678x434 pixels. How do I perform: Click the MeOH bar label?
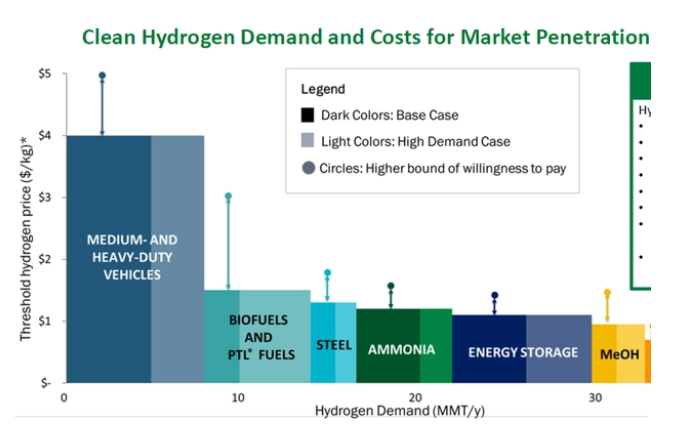[x=614, y=355]
